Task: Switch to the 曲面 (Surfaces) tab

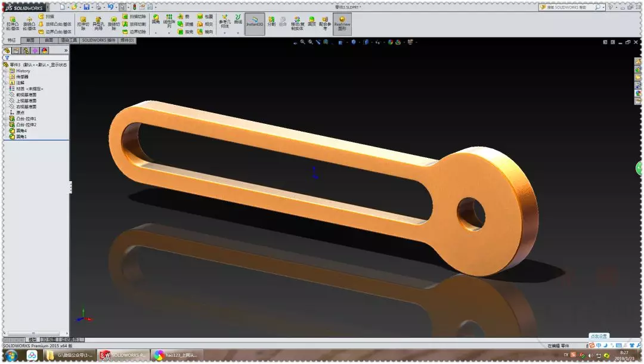Action: tap(49, 41)
